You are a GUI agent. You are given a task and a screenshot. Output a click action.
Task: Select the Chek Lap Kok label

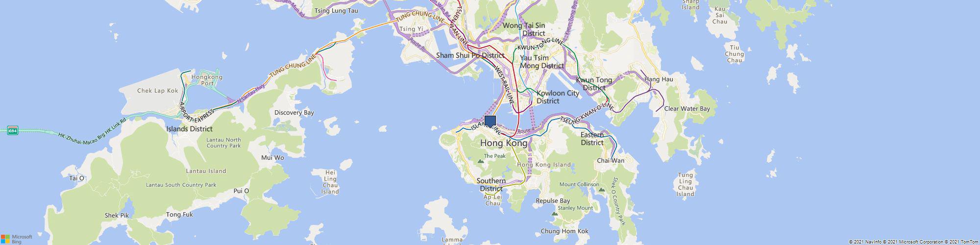pyautogui.click(x=158, y=91)
